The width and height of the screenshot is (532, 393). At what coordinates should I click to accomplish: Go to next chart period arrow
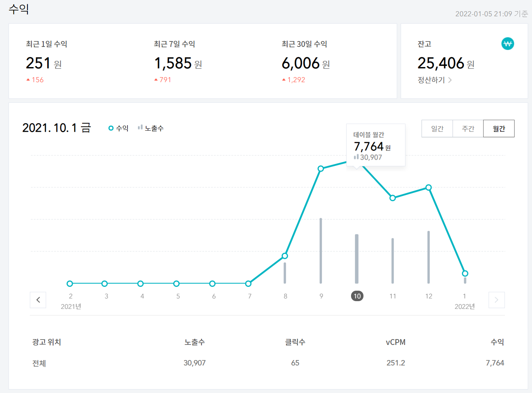496,300
